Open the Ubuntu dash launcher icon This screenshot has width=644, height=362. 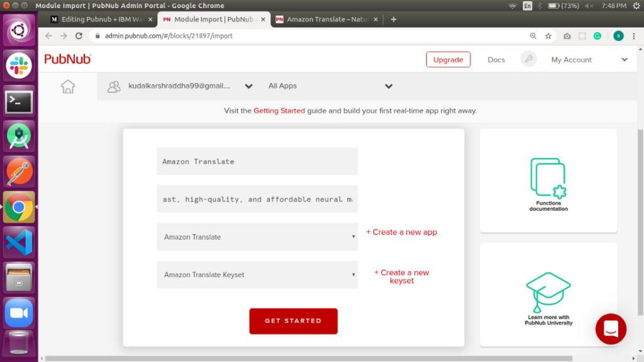pyautogui.click(x=18, y=30)
